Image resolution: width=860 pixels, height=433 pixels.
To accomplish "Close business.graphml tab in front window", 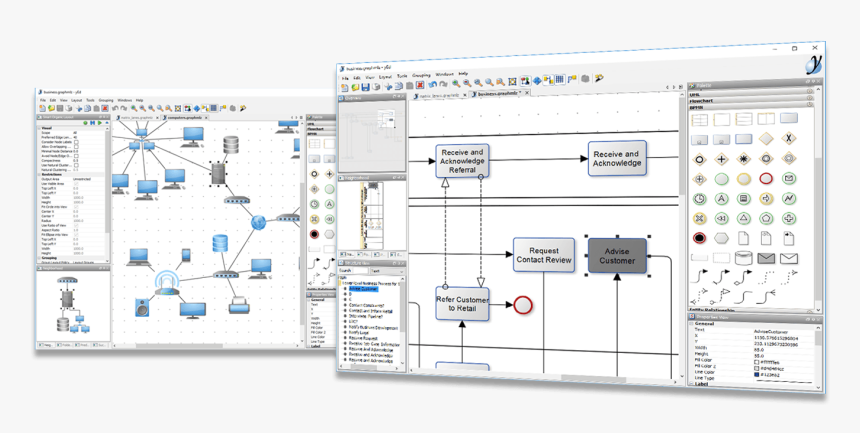I will pos(528,93).
